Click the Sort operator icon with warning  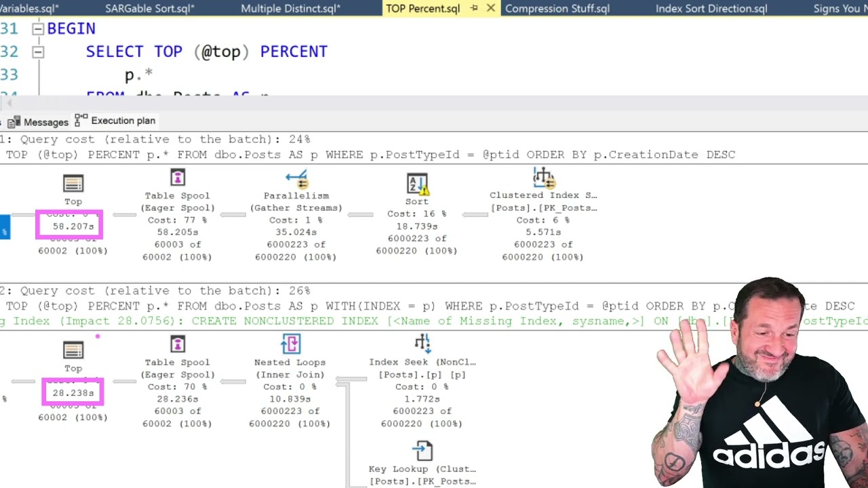coord(417,184)
